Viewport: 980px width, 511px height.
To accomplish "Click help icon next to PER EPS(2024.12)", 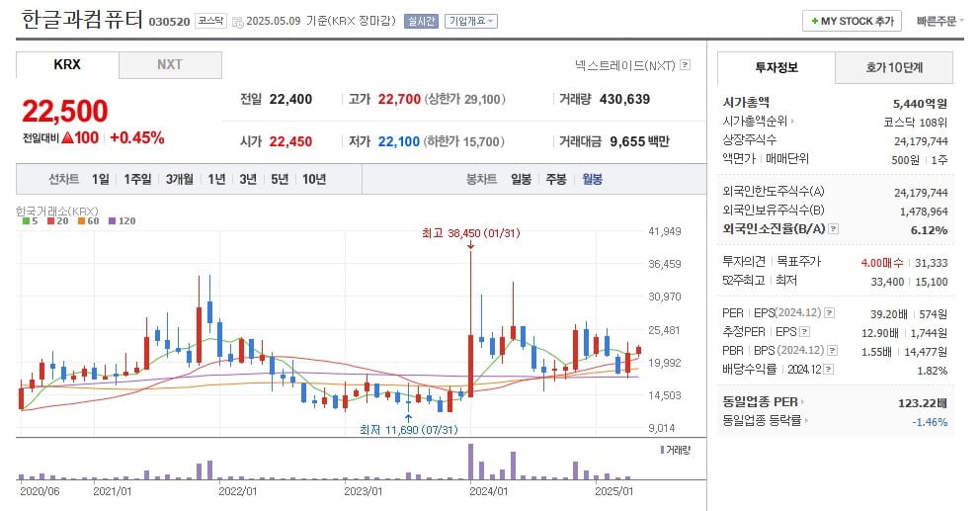I will pos(830,312).
